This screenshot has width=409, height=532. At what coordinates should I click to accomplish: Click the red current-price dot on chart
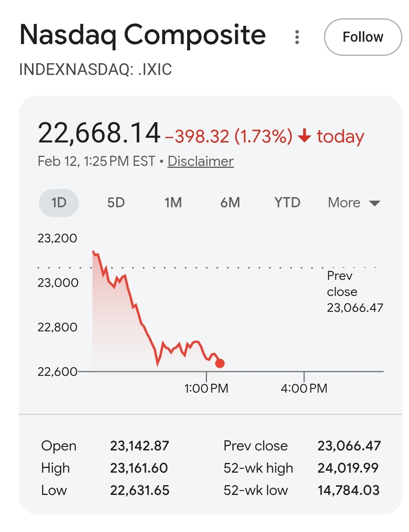[x=220, y=363]
